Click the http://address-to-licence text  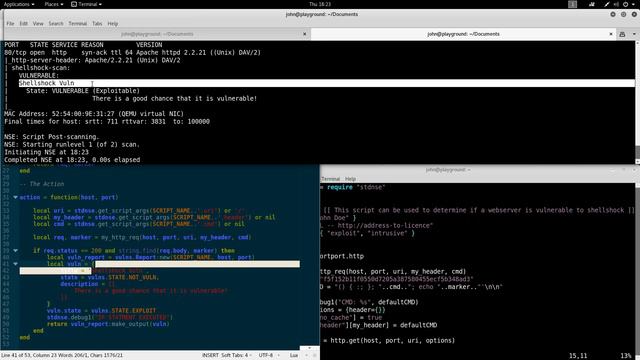[x=385, y=226]
